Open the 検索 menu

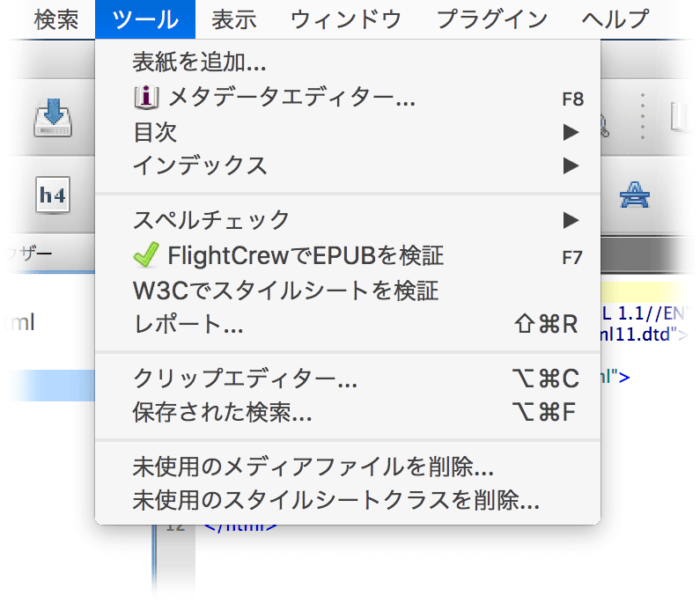56,19
